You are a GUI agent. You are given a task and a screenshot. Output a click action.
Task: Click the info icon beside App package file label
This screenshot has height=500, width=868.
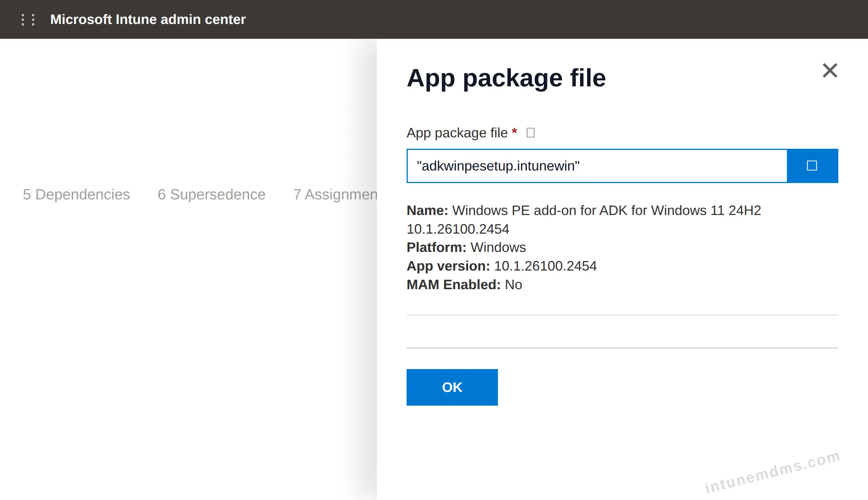click(x=530, y=133)
